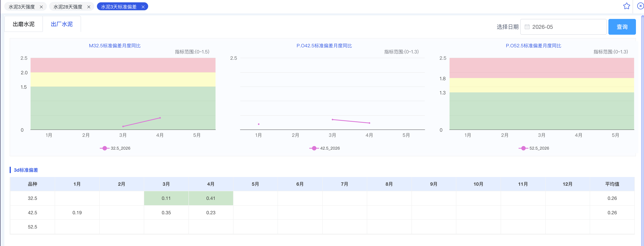
Task: Switch to the 出厂水泥 tab
Action: tap(62, 24)
